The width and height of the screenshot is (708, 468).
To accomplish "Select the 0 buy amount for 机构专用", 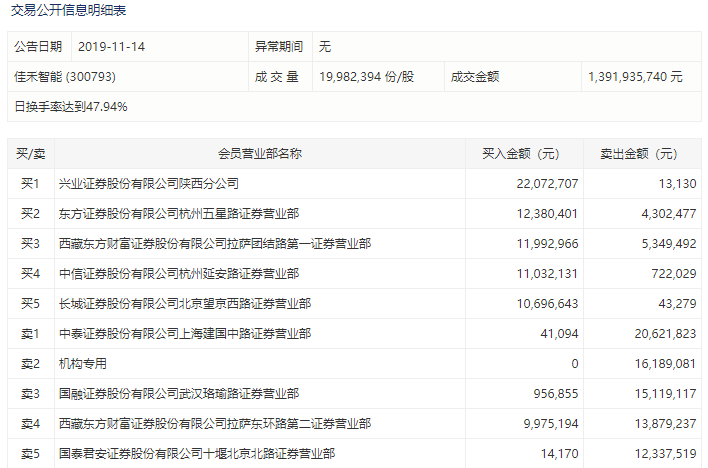I will [x=574, y=364].
